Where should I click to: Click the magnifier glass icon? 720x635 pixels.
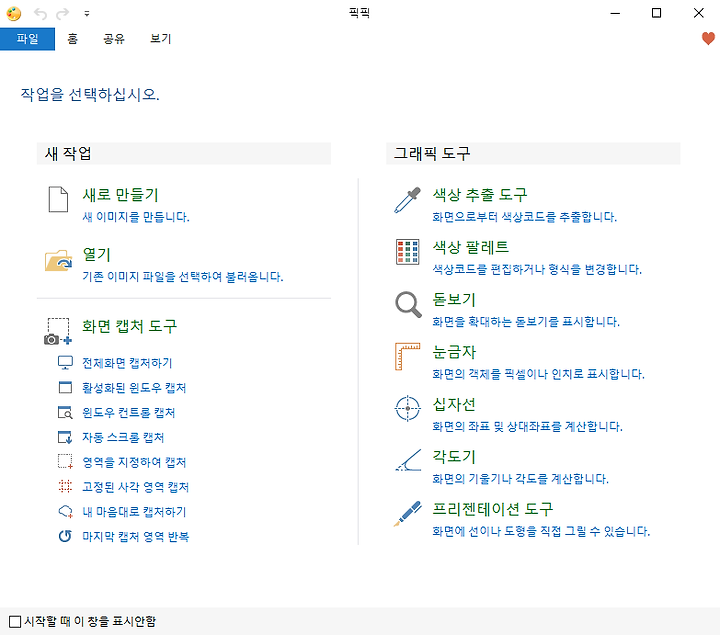click(x=408, y=304)
